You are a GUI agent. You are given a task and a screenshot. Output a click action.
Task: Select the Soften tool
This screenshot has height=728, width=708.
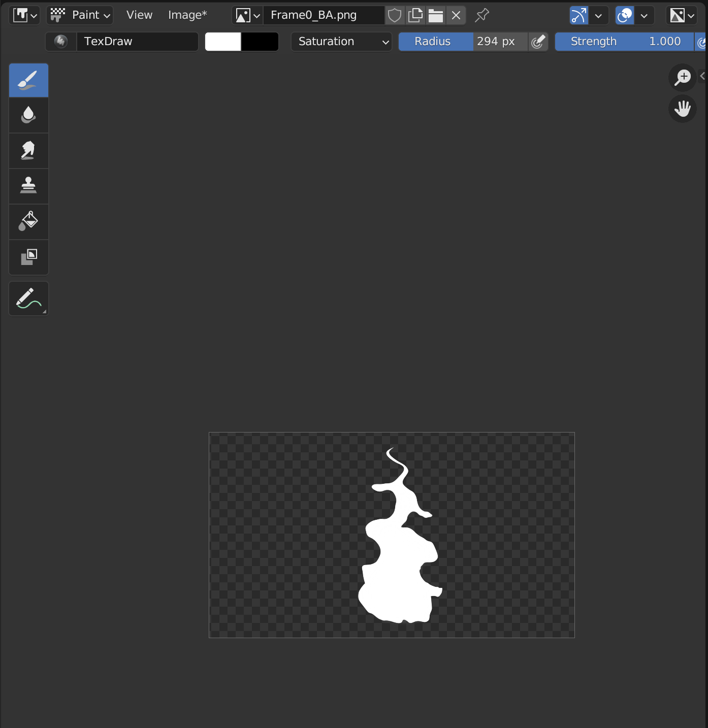(28, 115)
